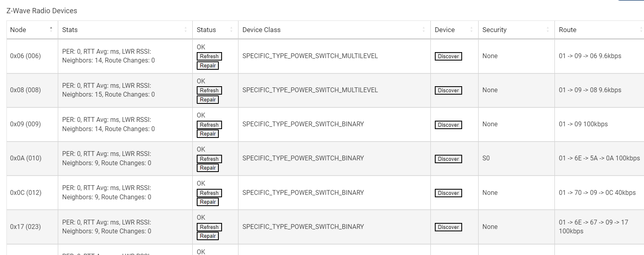This screenshot has width=644, height=255.
Task: Click the sort caret on the Device Class column
Action: (424, 29)
